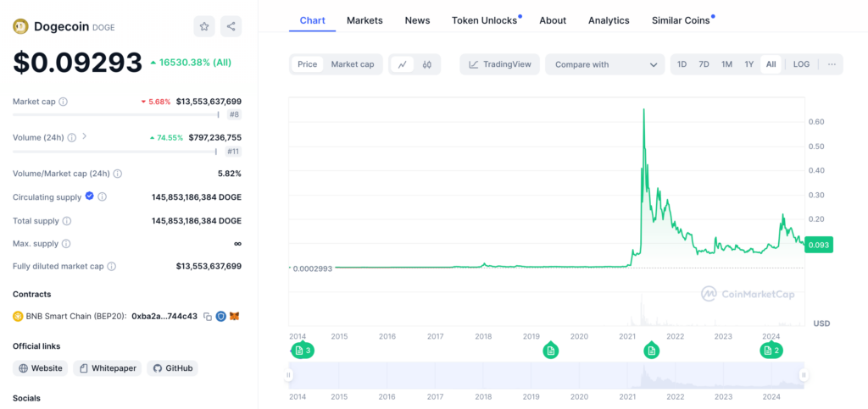Screen dimensions: 868x409
Task: Click the blue shield icon beside contract
Action: point(221,317)
